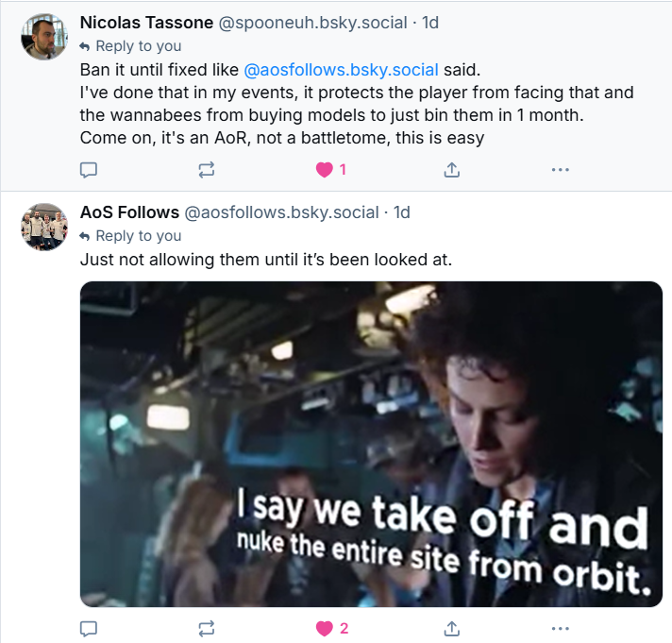672x643 pixels.
Task: Open AoS Follows' profile avatar
Action: click(44, 227)
